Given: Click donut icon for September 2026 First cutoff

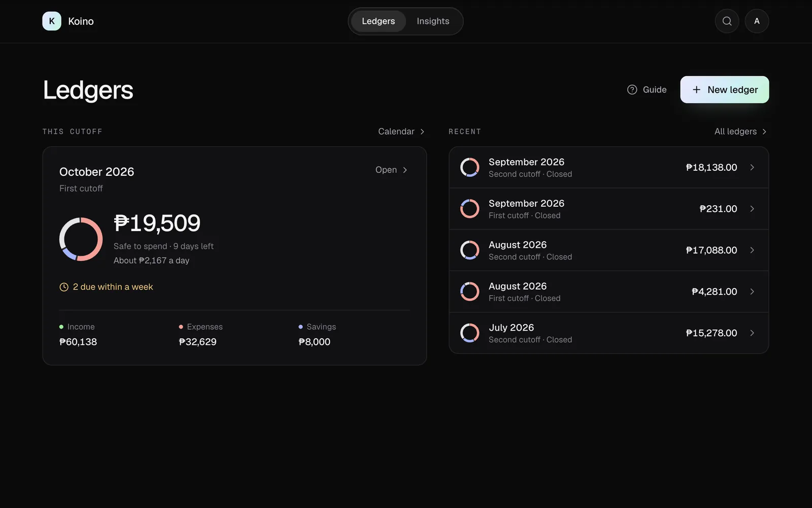Looking at the screenshot, I should (x=469, y=209).
